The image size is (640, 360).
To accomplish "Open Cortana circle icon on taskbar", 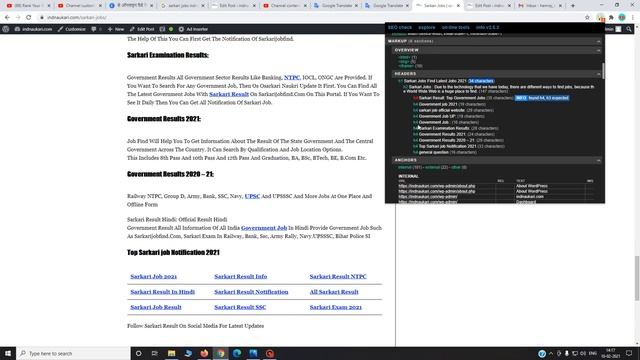I will click(138, 353).
